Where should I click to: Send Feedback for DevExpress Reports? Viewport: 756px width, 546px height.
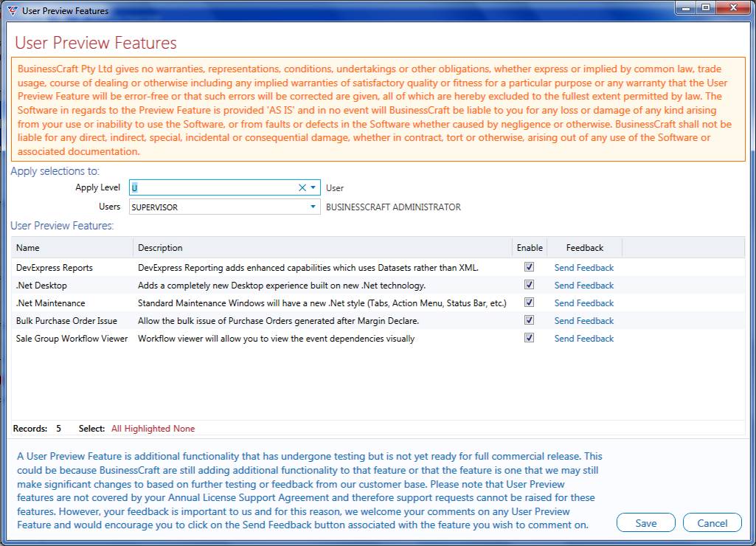click(584, 268)
